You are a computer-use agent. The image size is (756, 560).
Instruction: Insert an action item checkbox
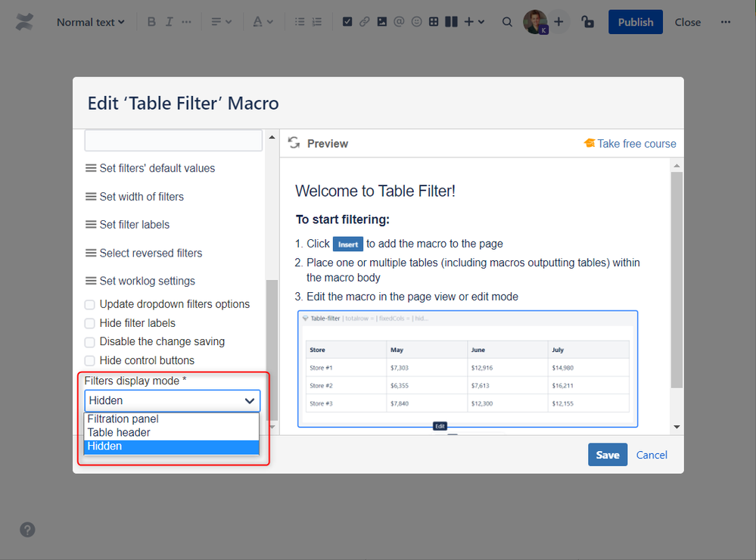tap(347, 22)
